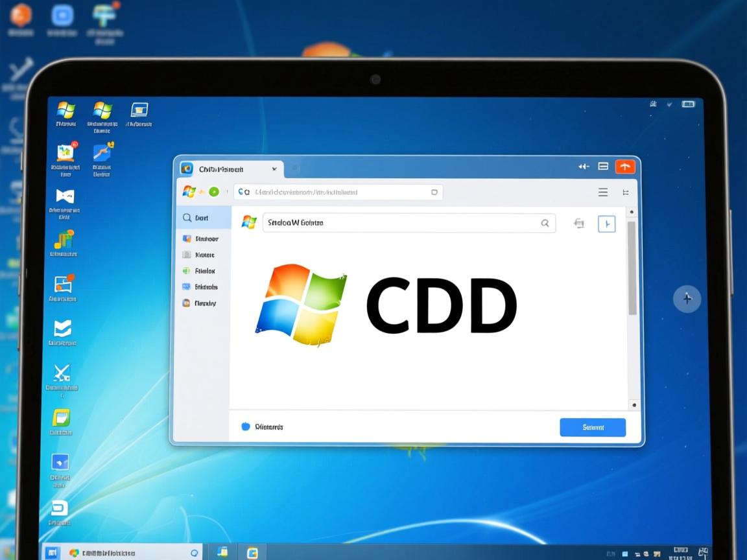Select the highlighted search item atop the sidebar
This screenshot has height=560, width=747.
pos(202,218)
